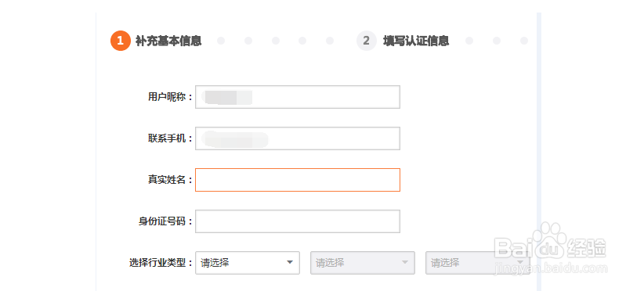Focus the 用户昵称 input field

point(298,97)
